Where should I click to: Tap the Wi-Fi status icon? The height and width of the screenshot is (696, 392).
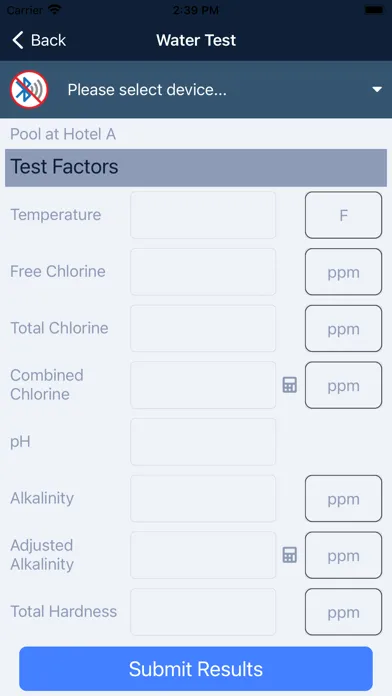(55, 9)
